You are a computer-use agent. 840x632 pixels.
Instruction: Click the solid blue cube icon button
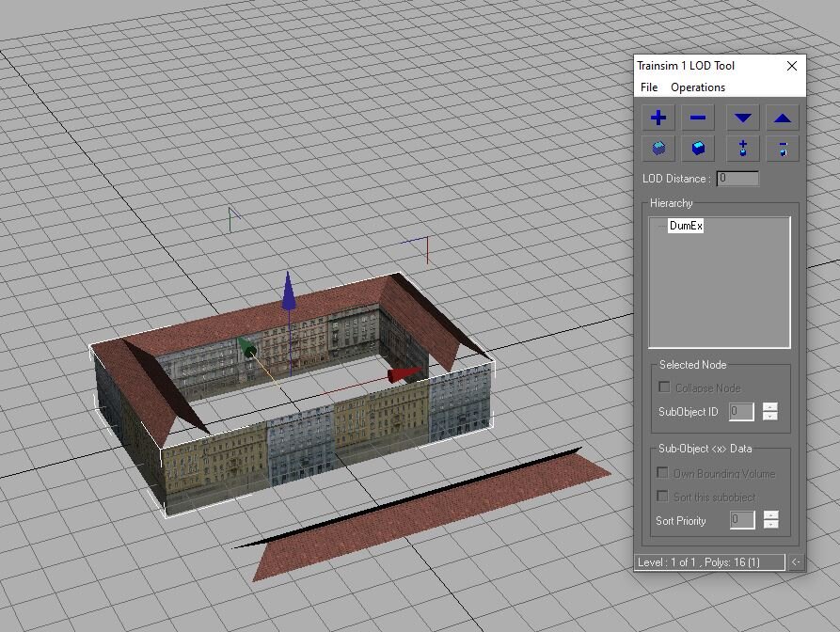(698, 149)
